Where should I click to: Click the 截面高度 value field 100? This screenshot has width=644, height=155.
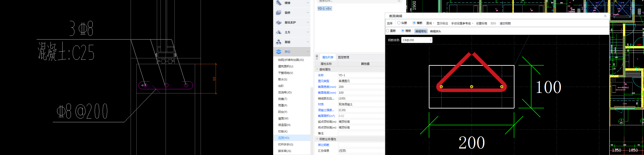361,92
